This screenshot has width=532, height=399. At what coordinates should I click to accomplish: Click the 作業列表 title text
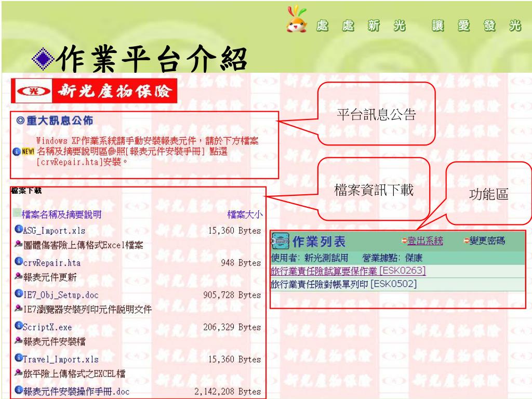coord(319,242)
